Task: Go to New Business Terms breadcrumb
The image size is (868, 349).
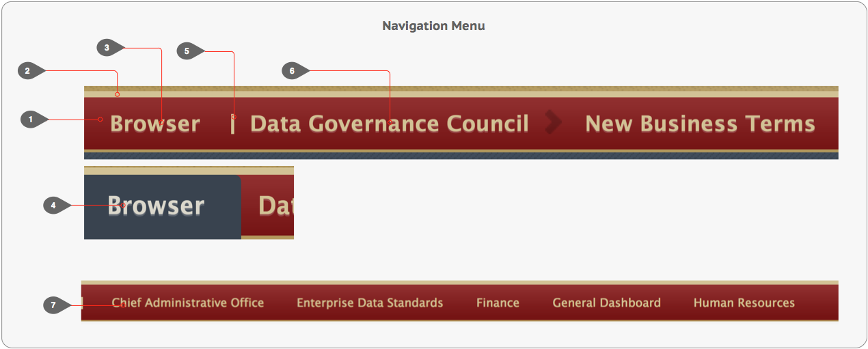Action: 701,124
